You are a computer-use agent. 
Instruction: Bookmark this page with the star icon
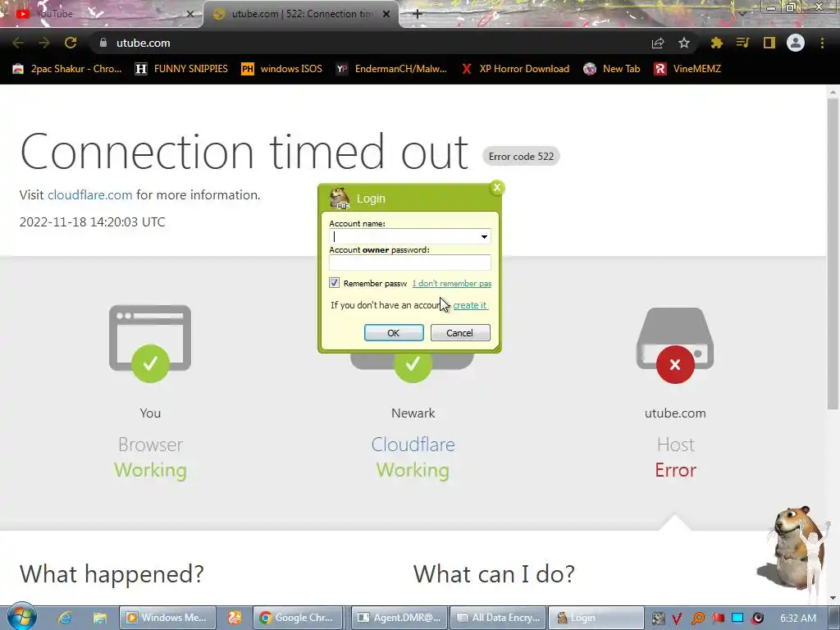[684, 43]
